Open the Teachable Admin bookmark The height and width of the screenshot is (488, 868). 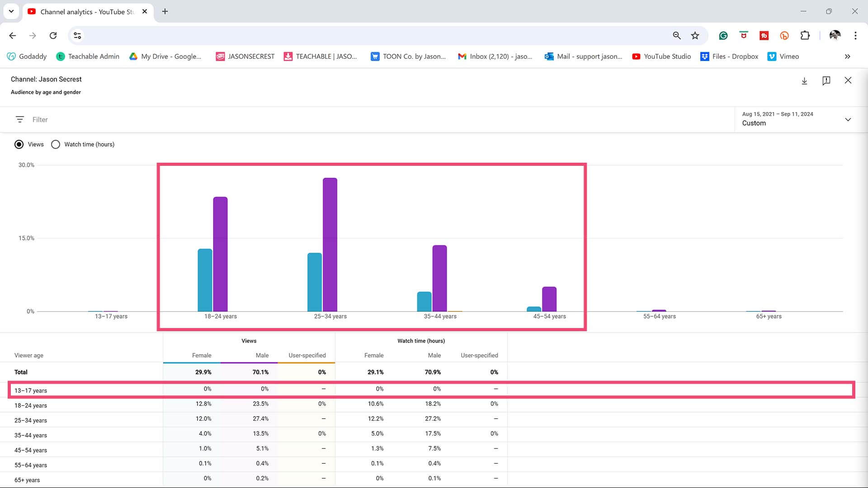[x=88, y=56]
